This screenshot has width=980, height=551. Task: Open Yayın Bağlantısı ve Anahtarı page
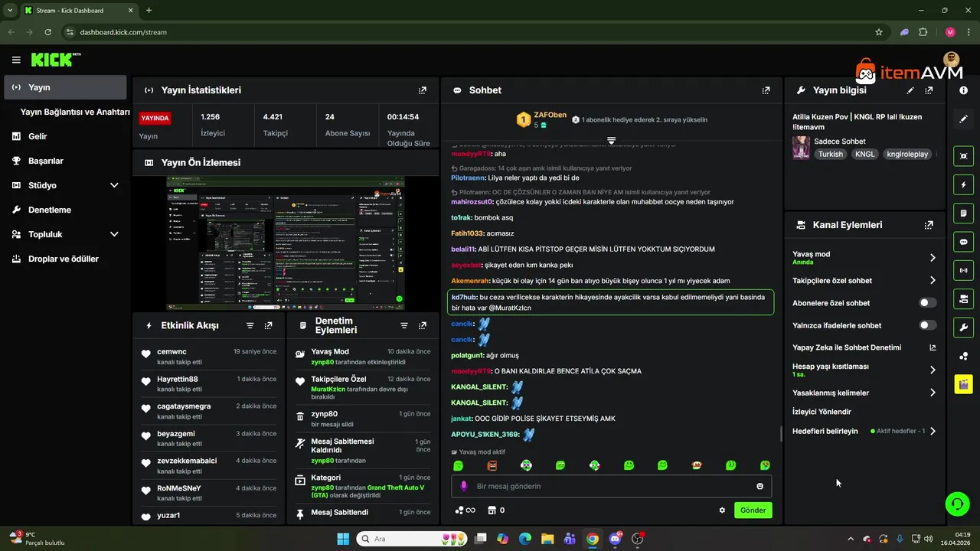[x=75, y=112]
